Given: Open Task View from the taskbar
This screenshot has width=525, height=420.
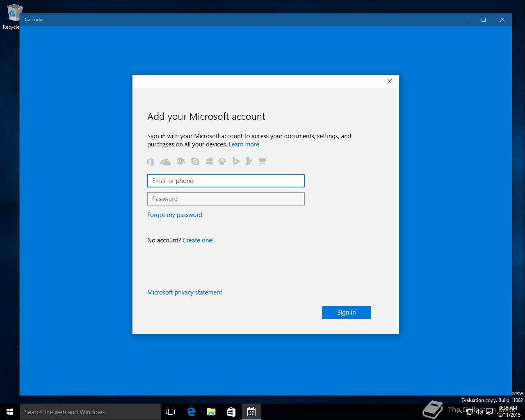Looking at the screenshot, I should [171, 412].
